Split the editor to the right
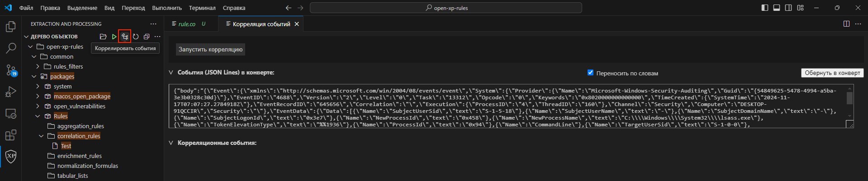Screen dimensions: 868x181 846,24
